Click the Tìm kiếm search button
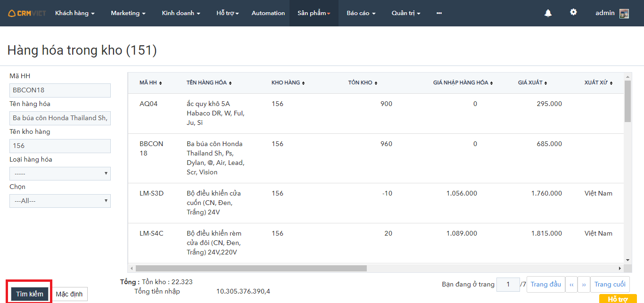 click(30, 294)
